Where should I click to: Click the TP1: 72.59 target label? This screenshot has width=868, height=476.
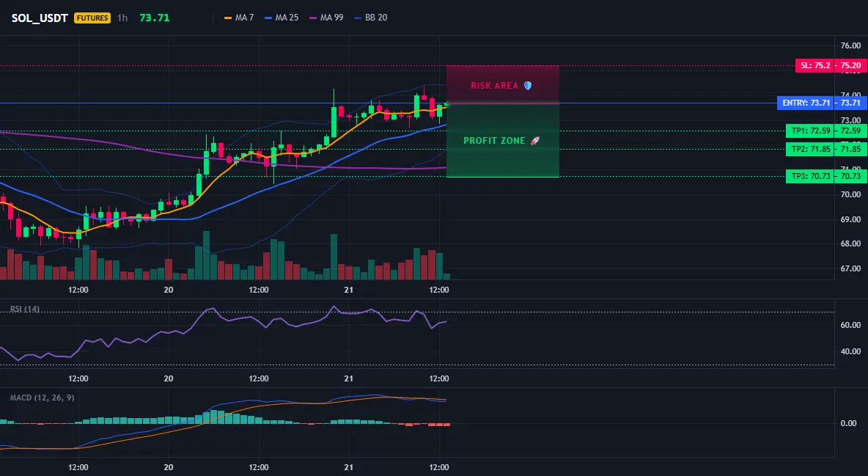tap(810, 131)
